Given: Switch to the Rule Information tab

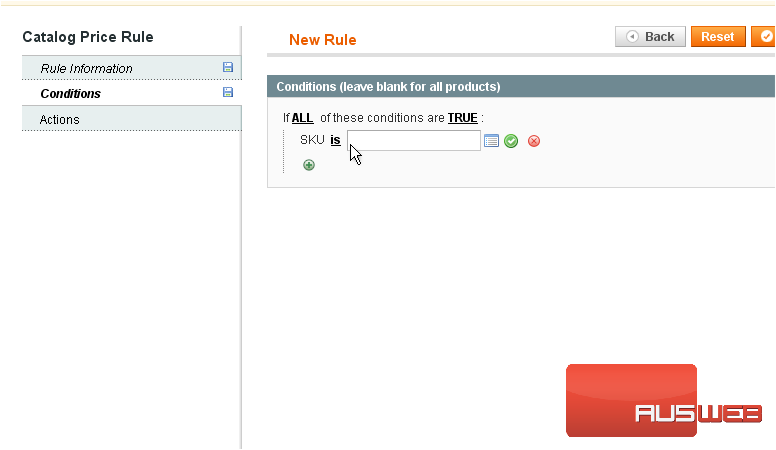Looking at the screenshot, I should coord(86,69).
